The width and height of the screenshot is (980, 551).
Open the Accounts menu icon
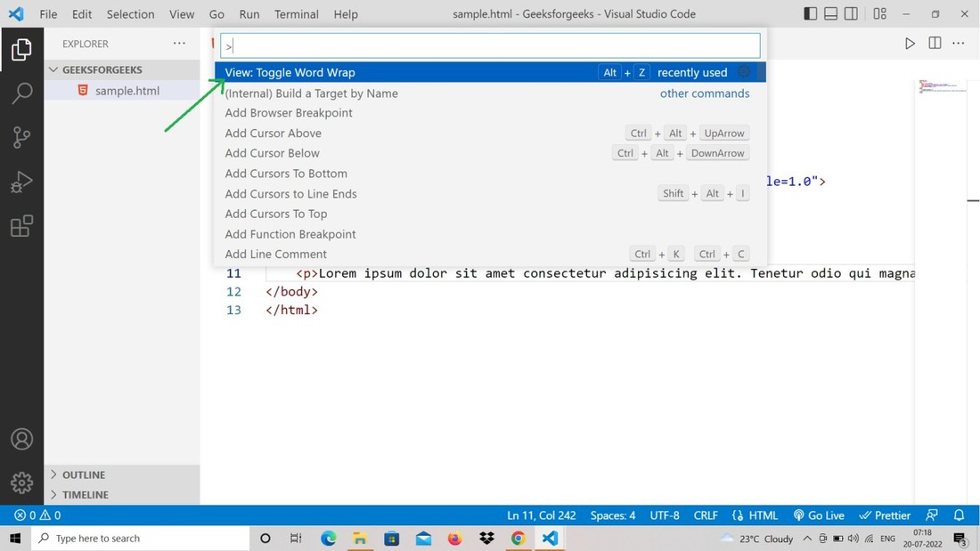(21, 439)
